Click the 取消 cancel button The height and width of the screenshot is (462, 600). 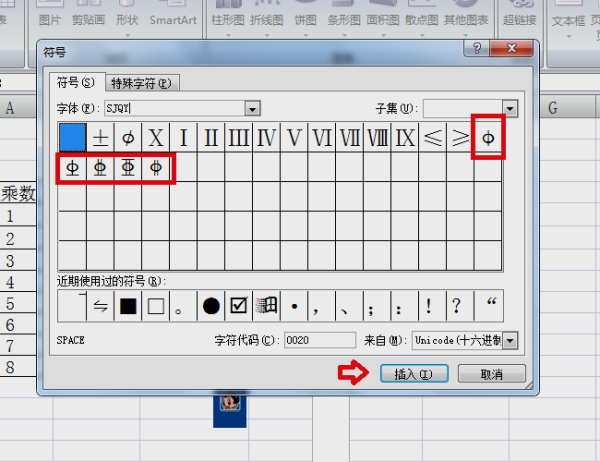492,374
